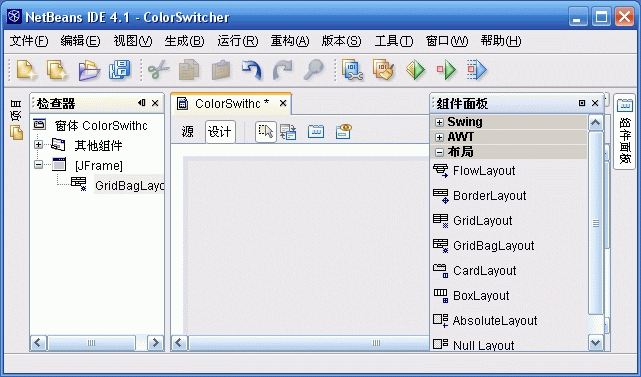Click the Open Project folder icon

click(x=89, y=70)
